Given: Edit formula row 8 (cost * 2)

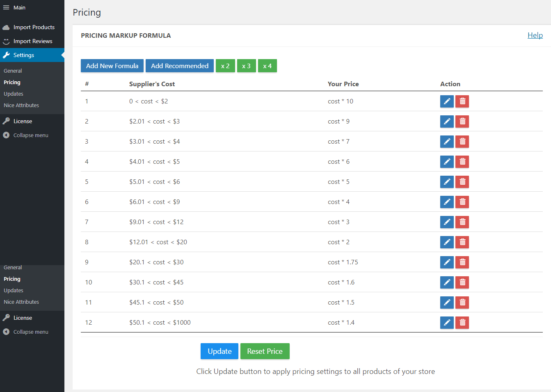Looking at the screenshot, I should (x=447, y=242).
